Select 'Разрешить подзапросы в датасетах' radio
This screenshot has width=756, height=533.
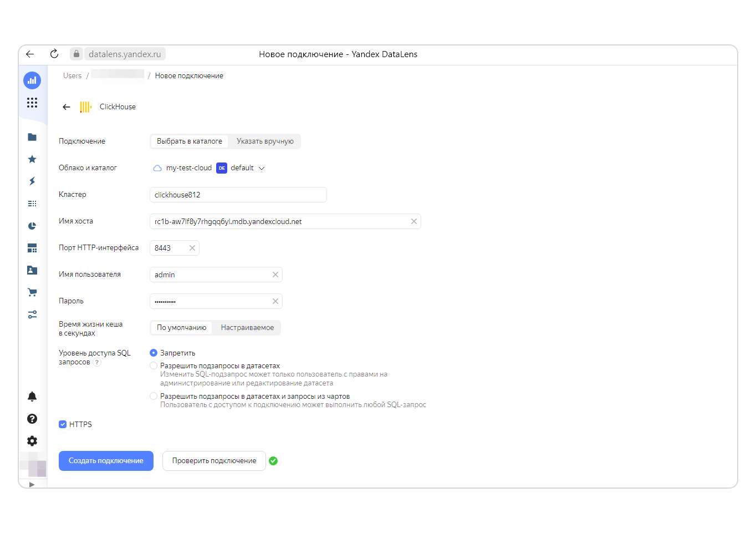point(154,366)
